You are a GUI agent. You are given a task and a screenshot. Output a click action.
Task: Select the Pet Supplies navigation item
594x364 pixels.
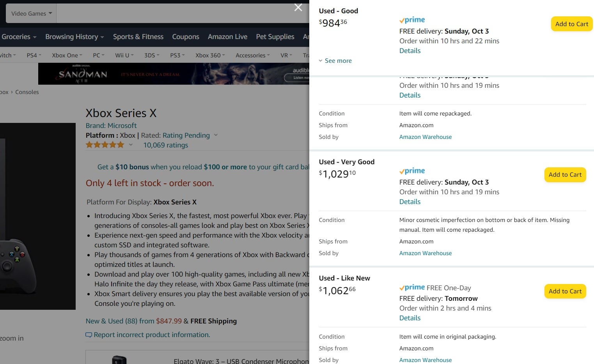(275, 36)
